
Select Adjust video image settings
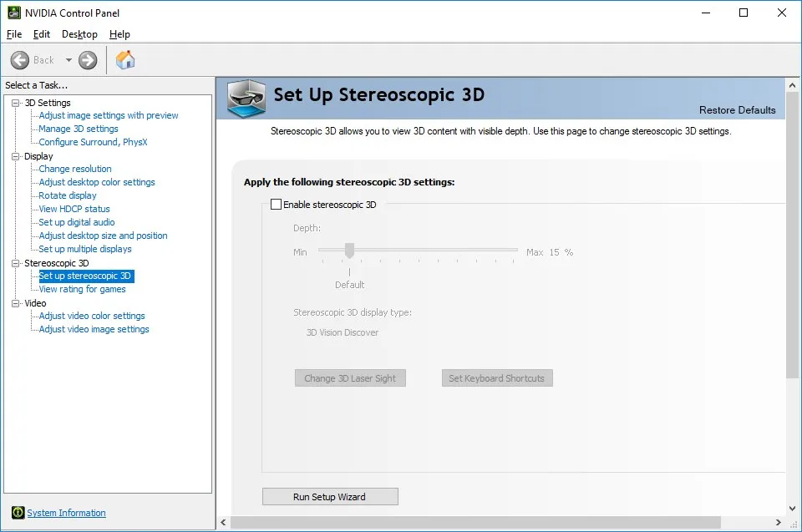click(x=94, y=329)
